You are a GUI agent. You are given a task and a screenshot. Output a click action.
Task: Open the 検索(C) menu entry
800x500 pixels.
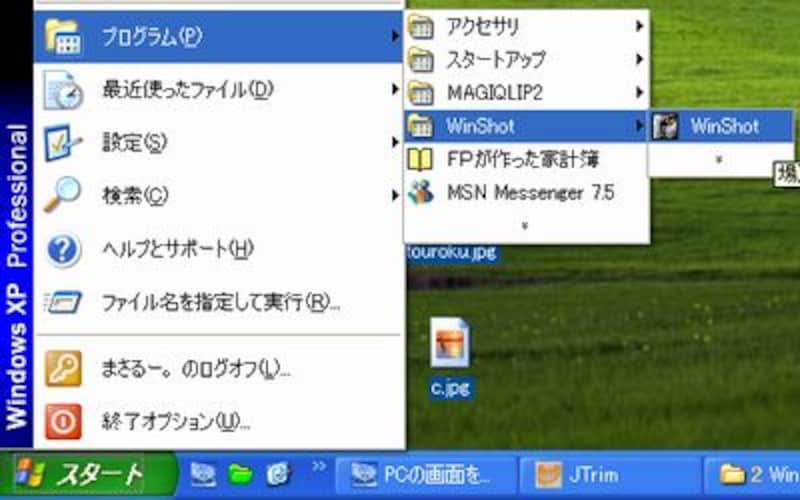(219, 195)
